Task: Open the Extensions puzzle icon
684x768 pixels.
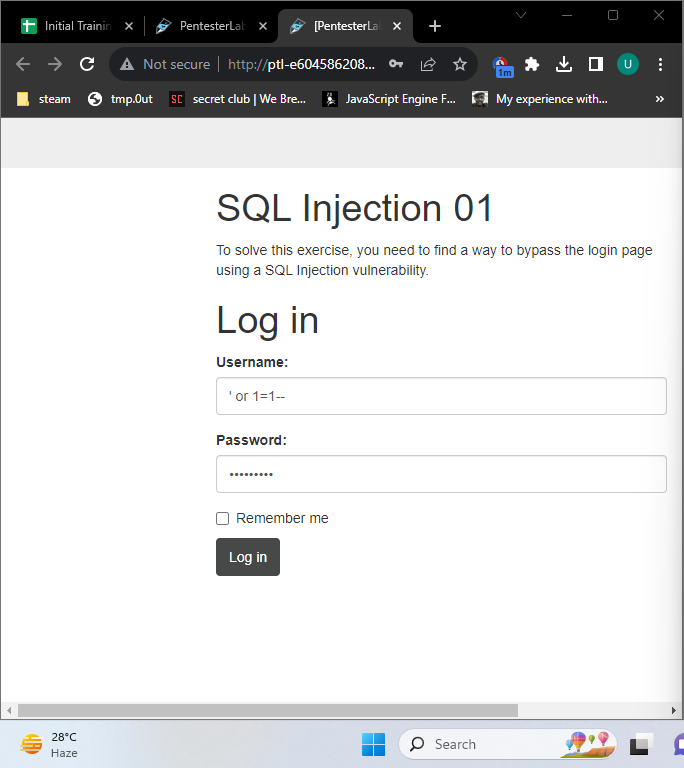Action: [532, 64]
